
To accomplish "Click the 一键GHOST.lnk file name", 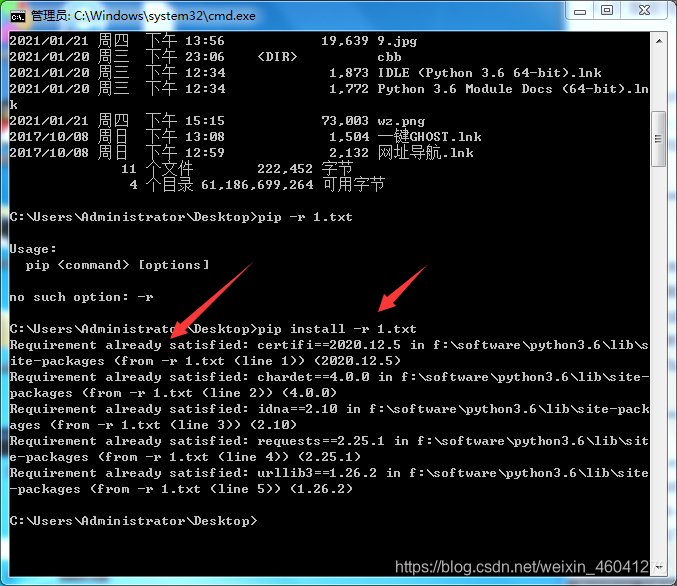I will 429,137.
